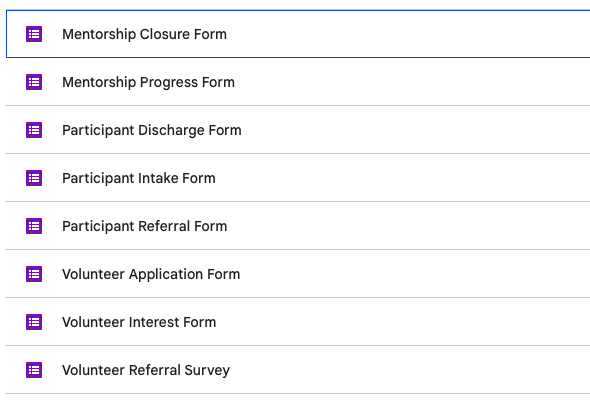
Task: Open Volunteer Referral Survey
Action: (x=146, y=370)
